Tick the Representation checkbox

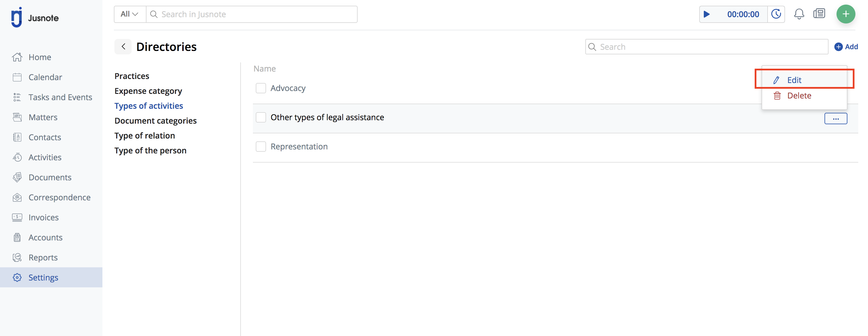pyautogui.click(x=261, y=147)
